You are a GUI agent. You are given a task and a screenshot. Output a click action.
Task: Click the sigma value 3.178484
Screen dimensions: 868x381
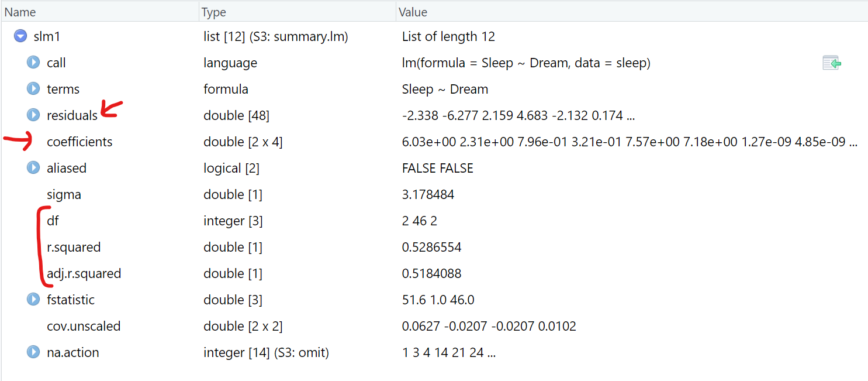coord(428,194)
